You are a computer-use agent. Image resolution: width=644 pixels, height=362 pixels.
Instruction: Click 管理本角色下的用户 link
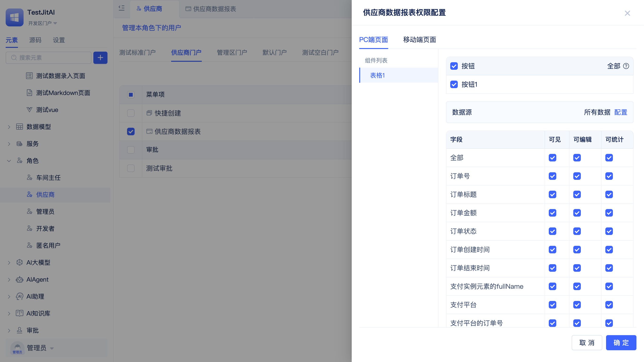(152, 28)
